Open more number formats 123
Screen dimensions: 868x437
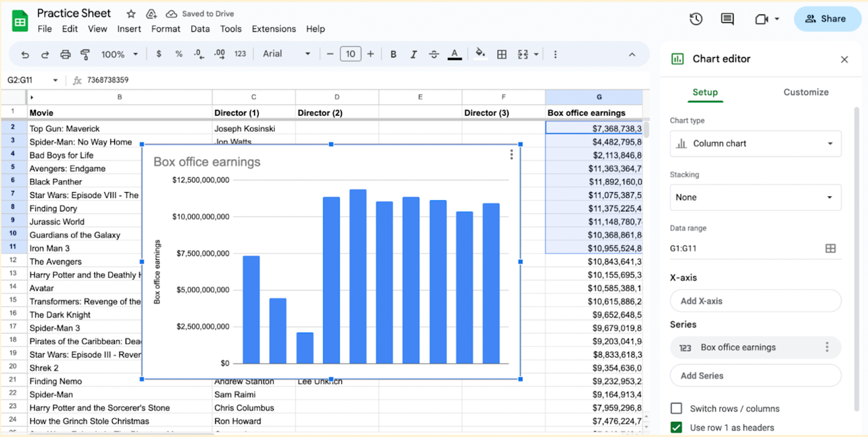pyautogui.click(x=240, y=54)
